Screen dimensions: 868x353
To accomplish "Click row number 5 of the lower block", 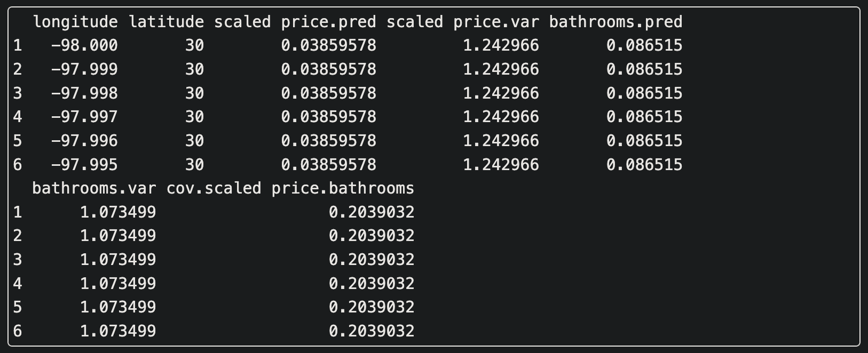I will [x=18, y=307].
